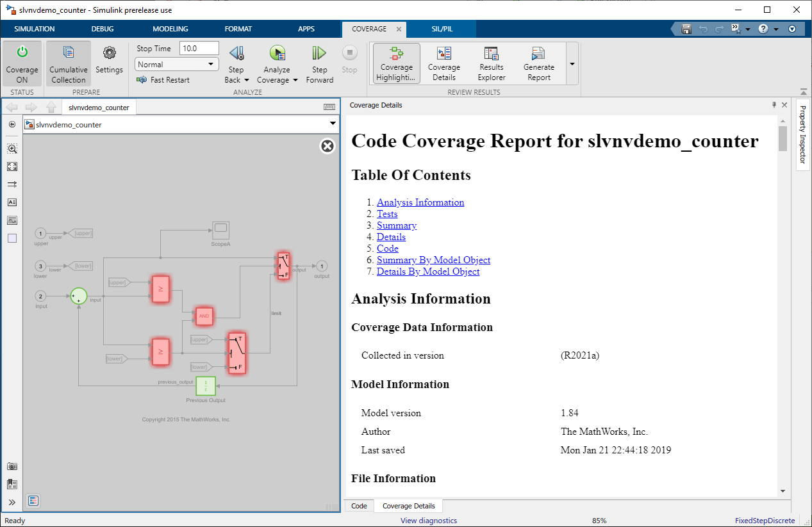The image size is (812, 527).
Task: Open Details By Model Object link
Action: 428,272
